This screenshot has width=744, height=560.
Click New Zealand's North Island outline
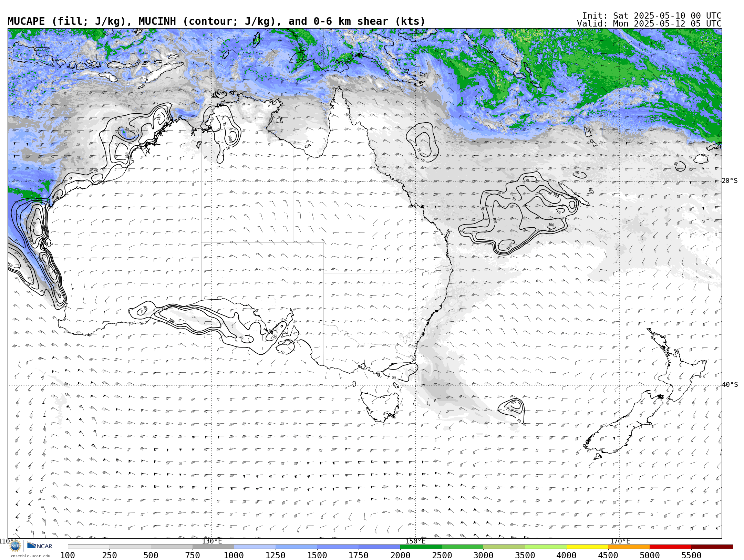(x=677, y=365)
